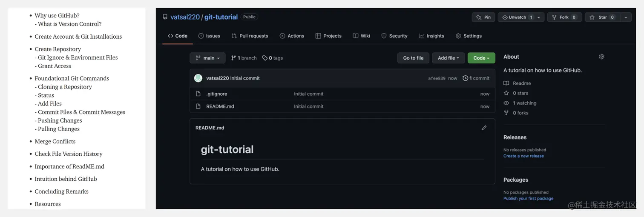Screen dimensions: 644x217
Task: Switch to the Code tab
Action: point(178,36)
